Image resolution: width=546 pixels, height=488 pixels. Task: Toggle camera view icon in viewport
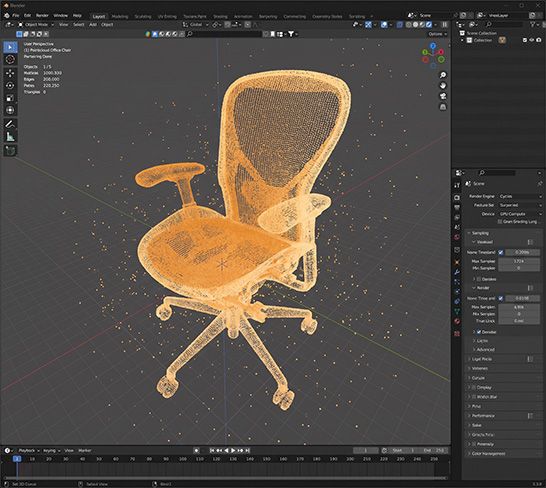point(443,96)
